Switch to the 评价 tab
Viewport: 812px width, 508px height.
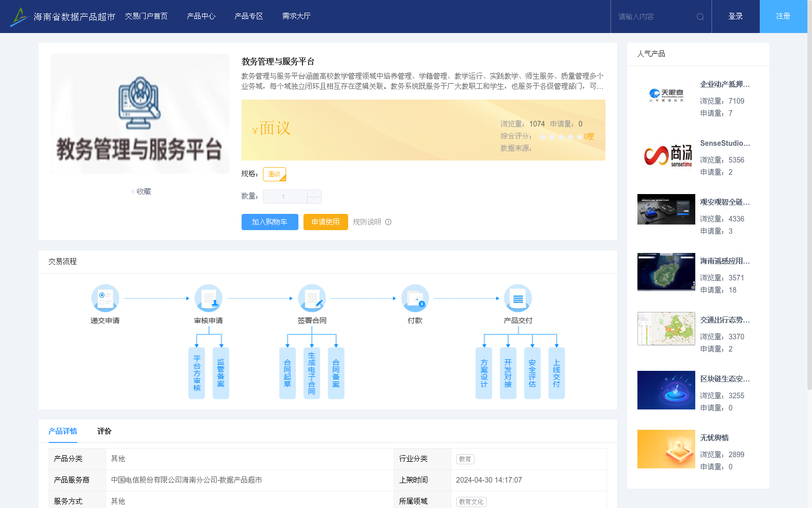coord(105,431)
